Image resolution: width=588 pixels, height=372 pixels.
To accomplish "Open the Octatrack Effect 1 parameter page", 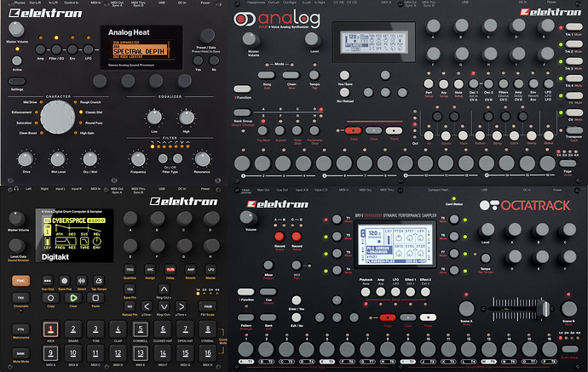I will coord(411,292).
